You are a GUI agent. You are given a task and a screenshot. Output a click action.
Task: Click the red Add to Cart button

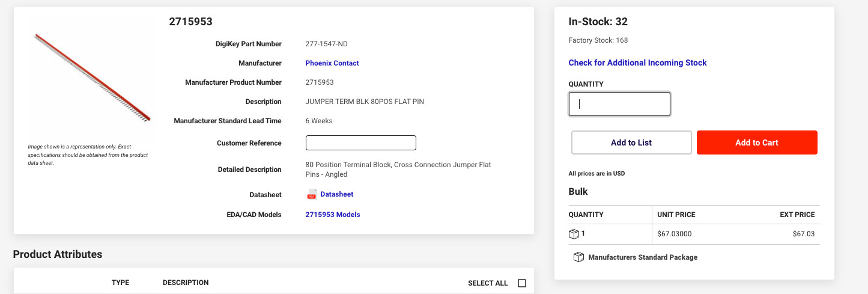pyautogui.click(x=757, y=142)
